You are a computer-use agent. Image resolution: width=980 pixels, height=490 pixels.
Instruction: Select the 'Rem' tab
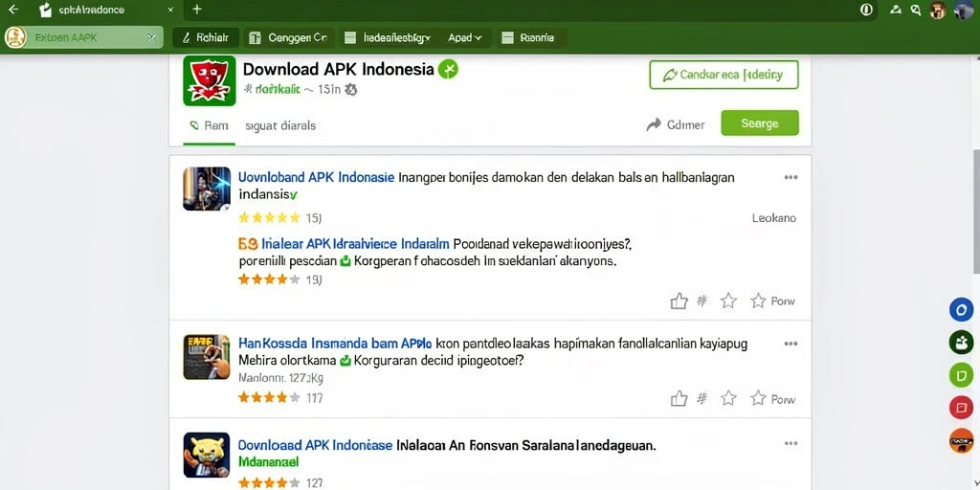(x=209, y=125)
